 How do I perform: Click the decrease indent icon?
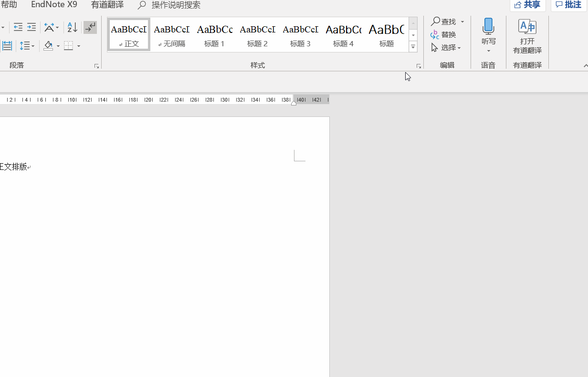point(18,27)
